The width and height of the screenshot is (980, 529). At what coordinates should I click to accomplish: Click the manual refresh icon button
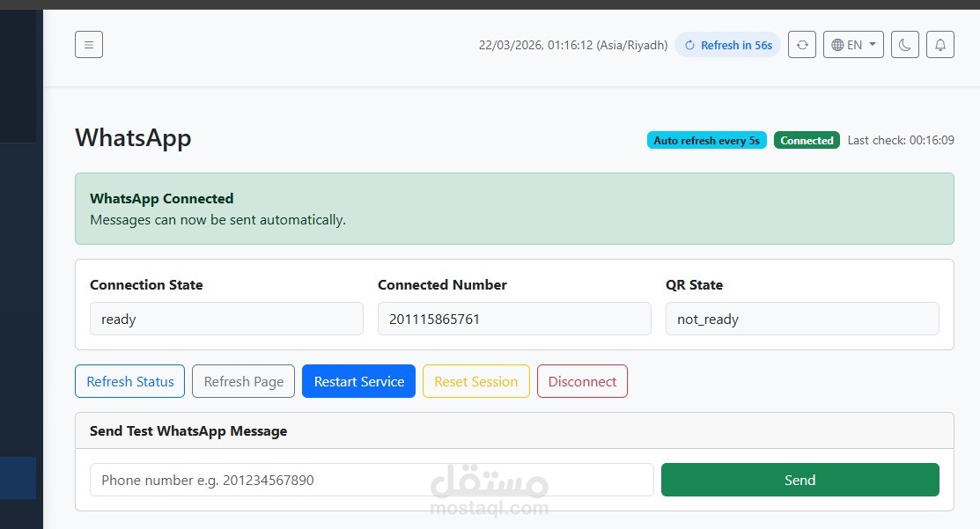tap(802, 45)
